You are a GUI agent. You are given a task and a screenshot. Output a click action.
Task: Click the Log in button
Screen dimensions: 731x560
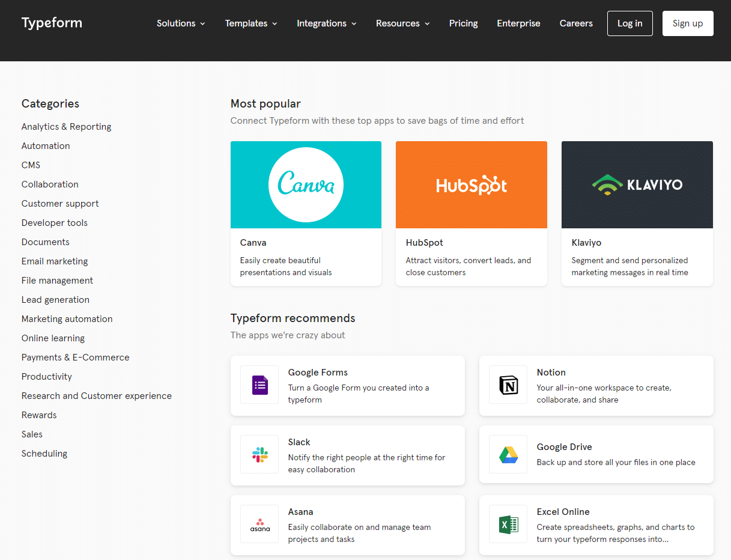point(629,23)
